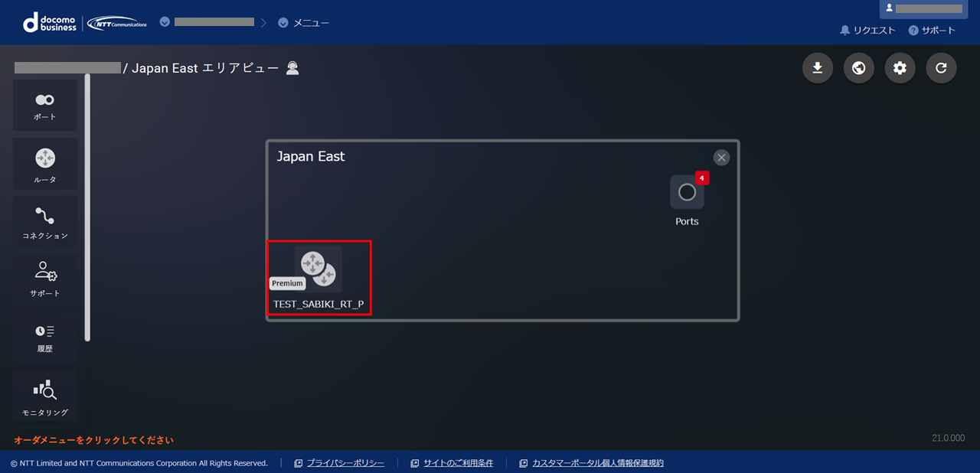Select the コネクション (Connection) sidebar icon

point(45,221)
